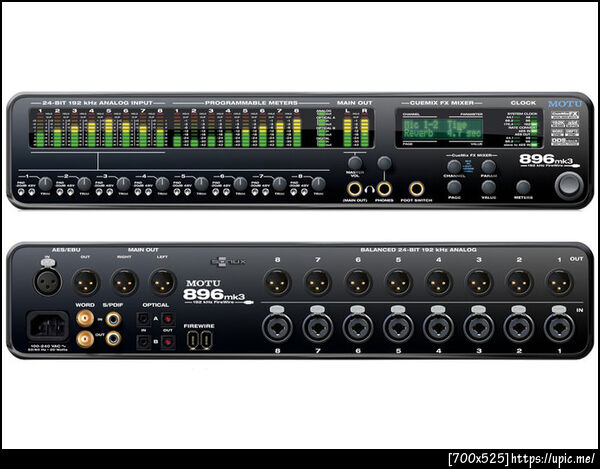Screen dimensions: 600x469
Task: Click the CHANNEL knob in CueMix FX section
Action: [x=454, y=167]
